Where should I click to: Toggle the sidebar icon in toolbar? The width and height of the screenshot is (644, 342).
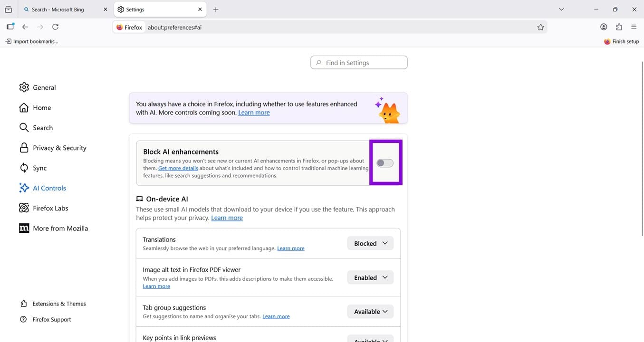click(x=10, y=27)
